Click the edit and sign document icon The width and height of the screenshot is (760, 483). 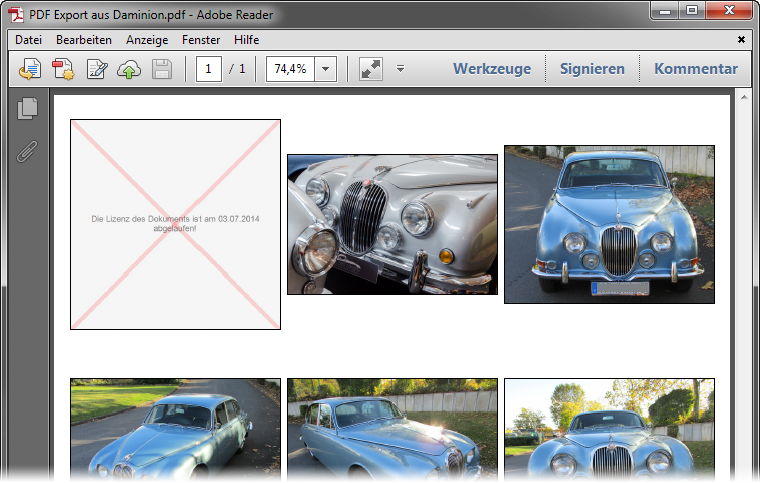(97, 69)
